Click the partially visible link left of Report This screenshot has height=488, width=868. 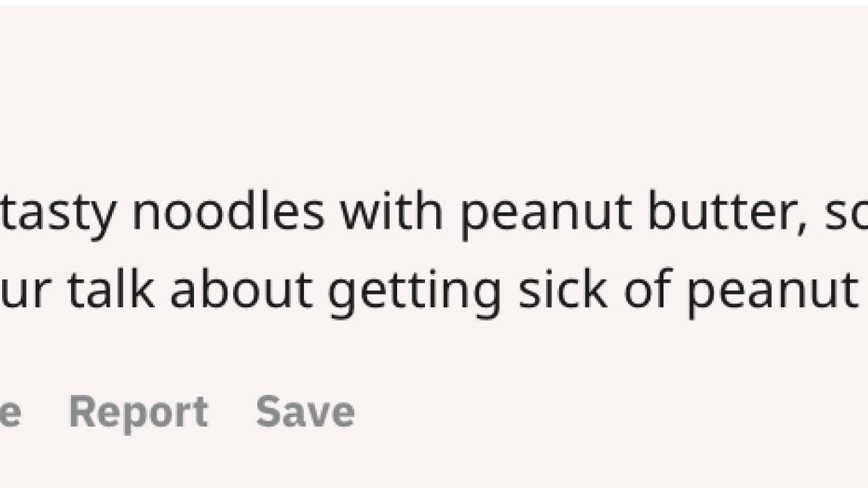pos(10,412)
